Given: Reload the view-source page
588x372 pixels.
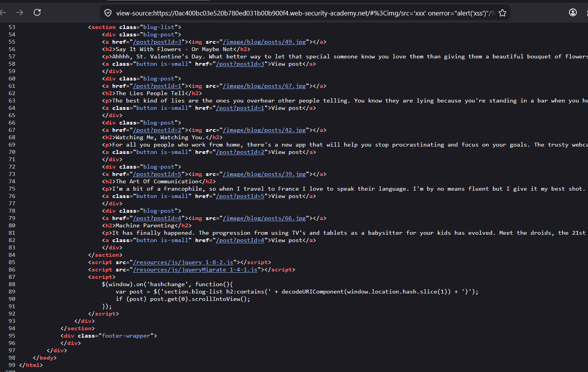Looking at the screenshot, I should pyautogui.click(x=37, y=12).
